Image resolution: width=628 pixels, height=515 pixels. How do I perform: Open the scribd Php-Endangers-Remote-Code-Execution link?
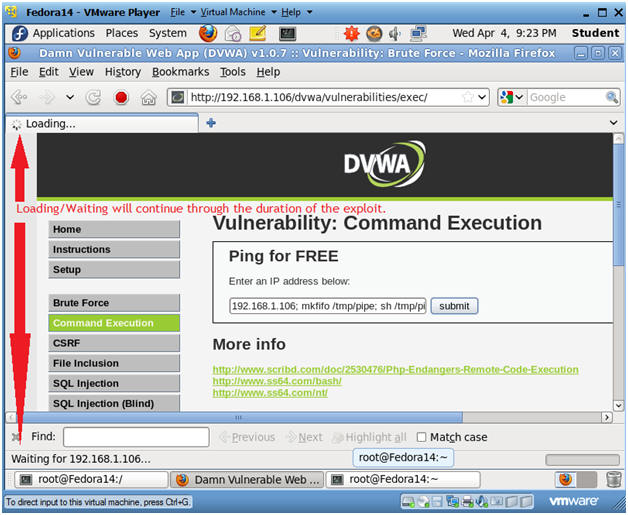[x=395, y=369]
